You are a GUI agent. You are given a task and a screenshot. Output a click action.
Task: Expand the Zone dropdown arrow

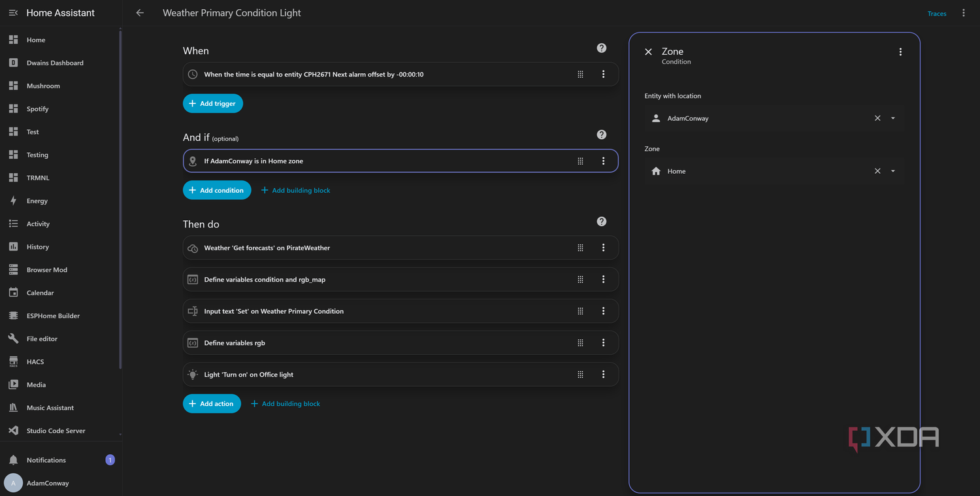893,171
